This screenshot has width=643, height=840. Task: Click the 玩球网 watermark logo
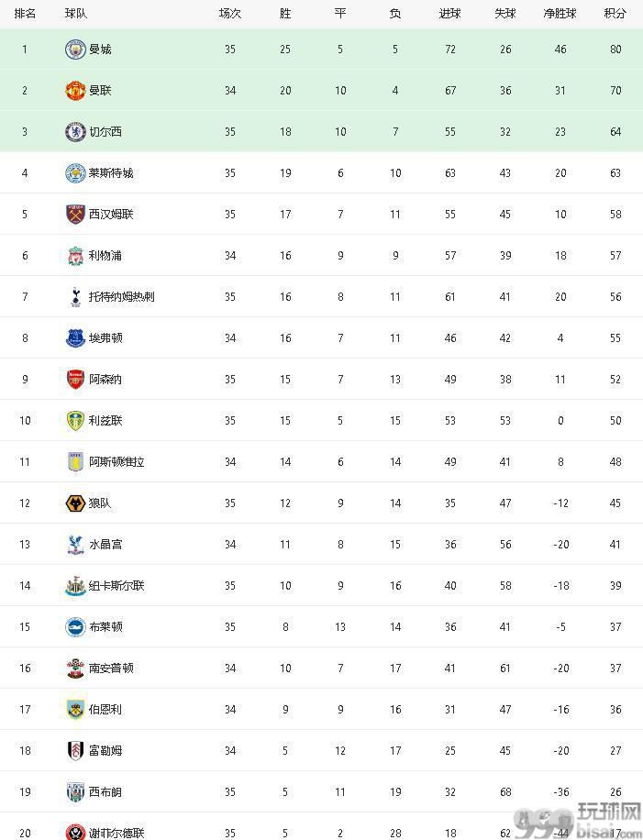point(578,822)
